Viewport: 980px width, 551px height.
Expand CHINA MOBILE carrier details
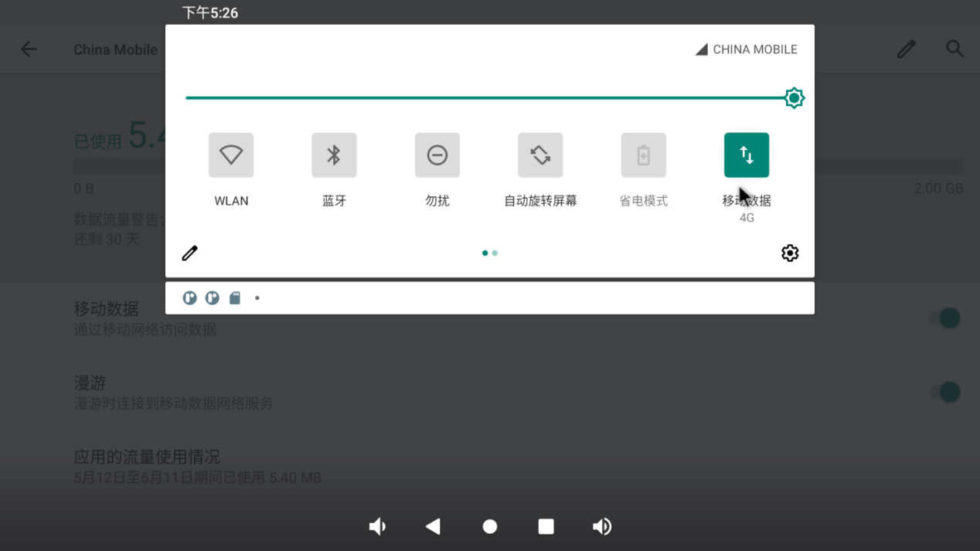click(745, 49)
